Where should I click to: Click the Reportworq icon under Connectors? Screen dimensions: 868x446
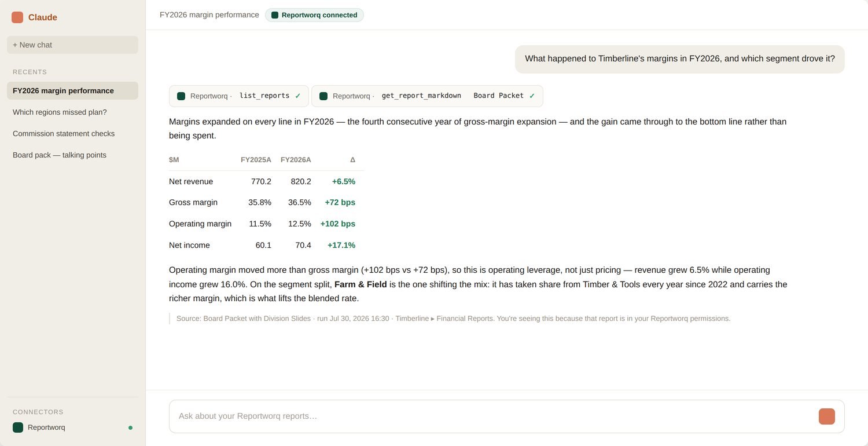[x=18, y=427]
